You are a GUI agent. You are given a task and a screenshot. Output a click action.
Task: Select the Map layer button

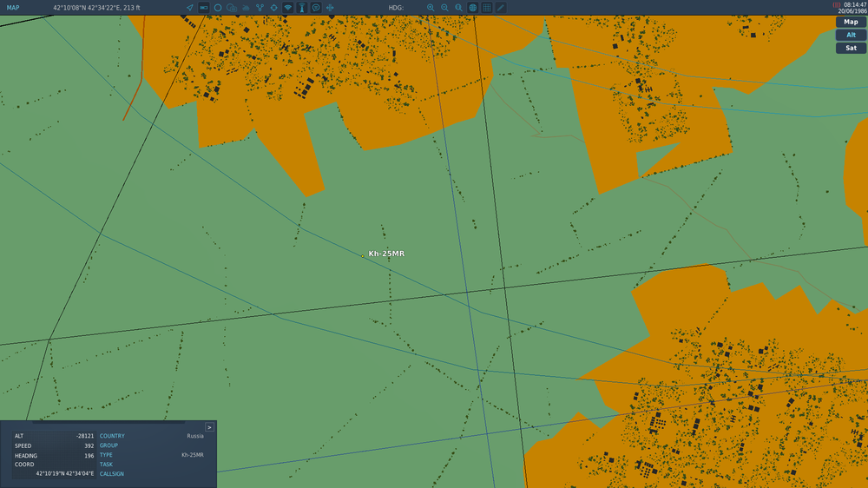click(851, 23)
